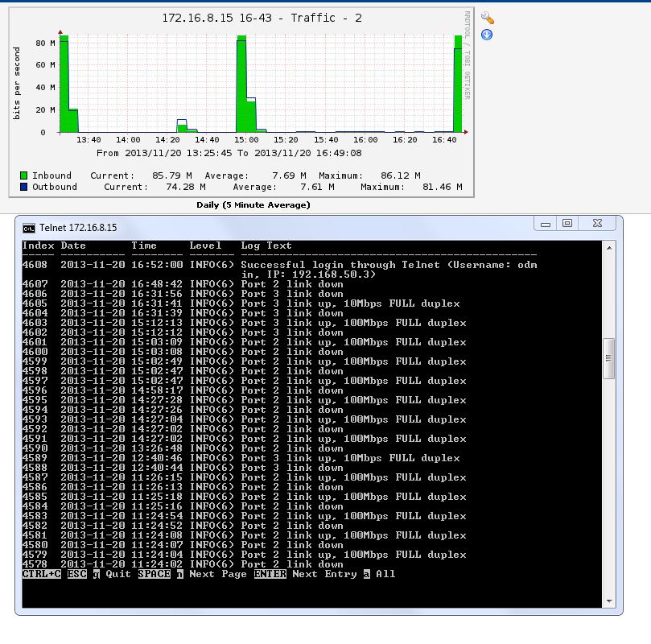Click the wrench graph properties icon
Viewport: 651px width, 644px height.
click(487, 18)
